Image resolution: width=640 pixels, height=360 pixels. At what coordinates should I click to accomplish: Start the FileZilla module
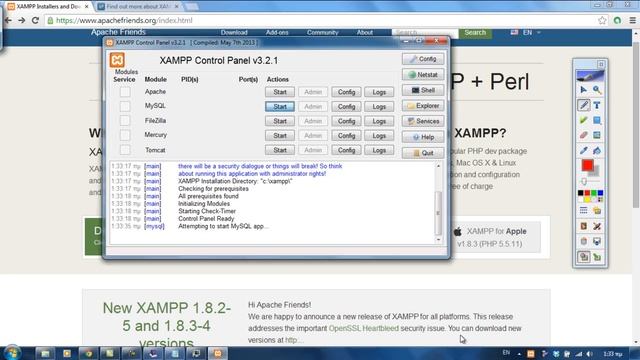tap(280, 121)
